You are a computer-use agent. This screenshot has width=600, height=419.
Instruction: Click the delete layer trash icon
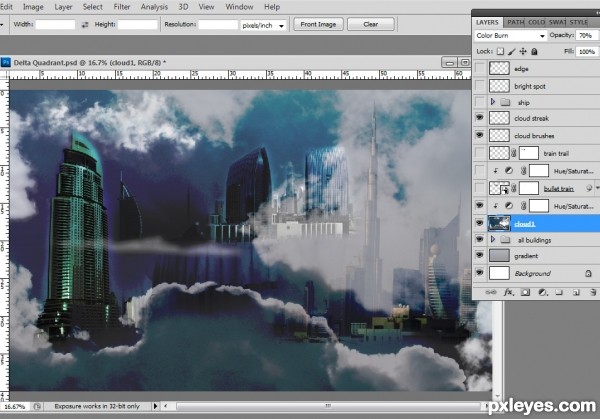(x=593, y=292)
